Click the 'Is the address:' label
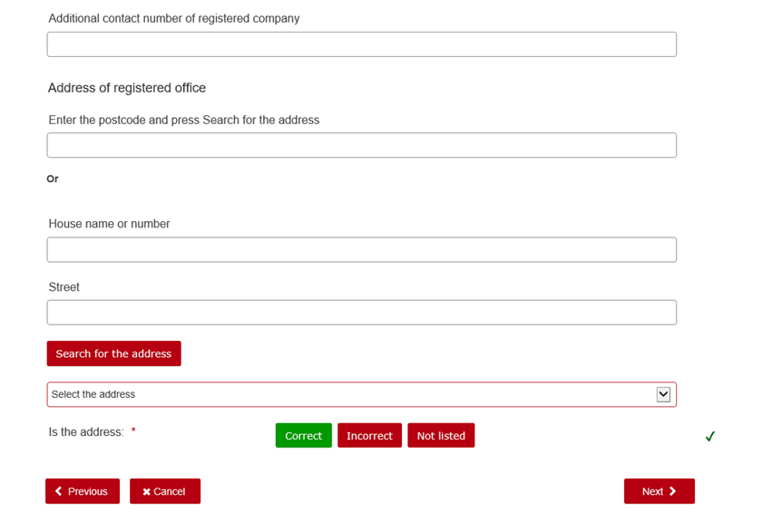The width and height of the screenshot is (762, 532). point(86,432)
